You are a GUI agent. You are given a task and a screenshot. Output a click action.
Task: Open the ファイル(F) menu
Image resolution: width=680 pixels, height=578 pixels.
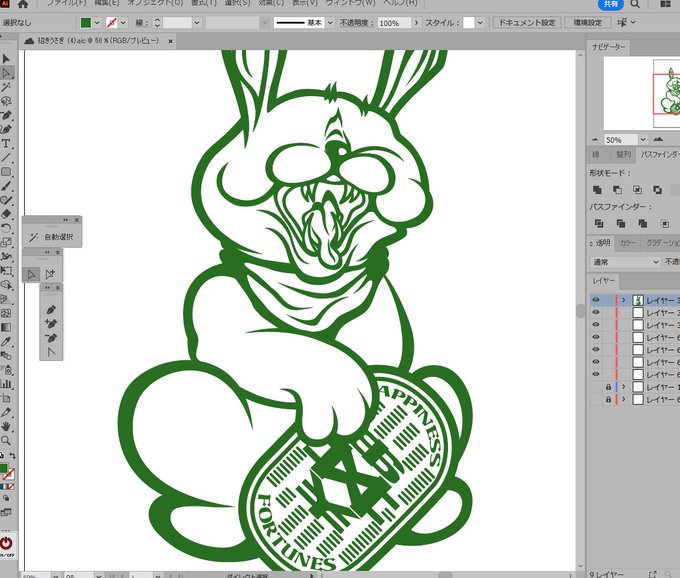coord(66,3)
